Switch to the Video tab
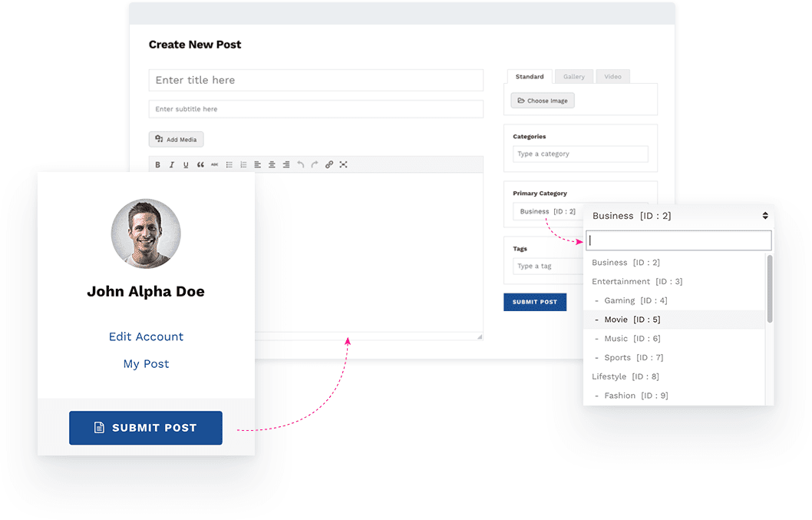The image size is (812, 520). (x=612, y=77)
